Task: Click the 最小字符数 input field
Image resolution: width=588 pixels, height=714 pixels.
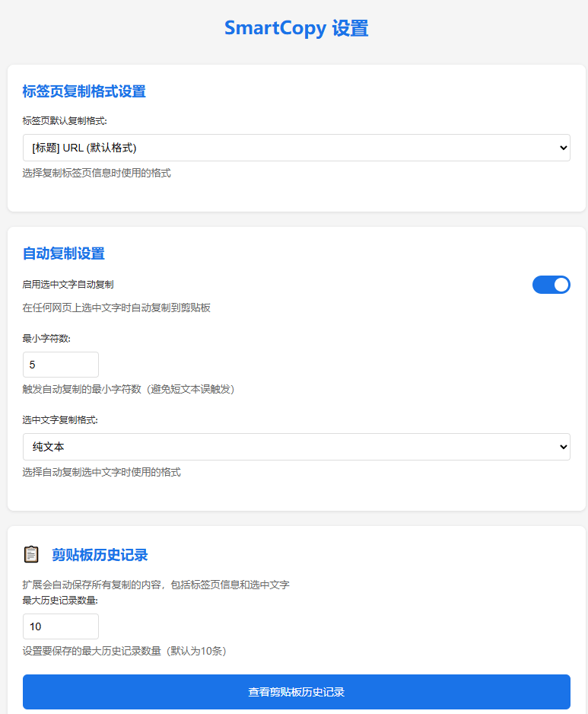Action: [x=61, y=365]
